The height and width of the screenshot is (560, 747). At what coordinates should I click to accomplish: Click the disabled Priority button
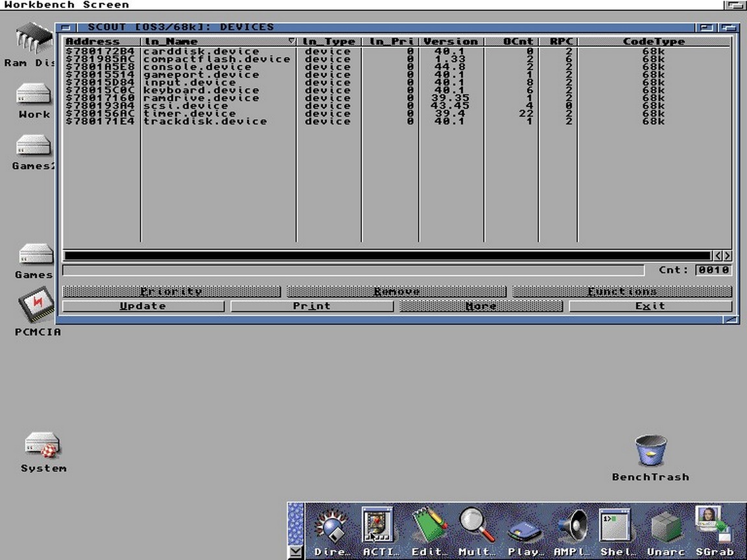[x=171, y=292]
